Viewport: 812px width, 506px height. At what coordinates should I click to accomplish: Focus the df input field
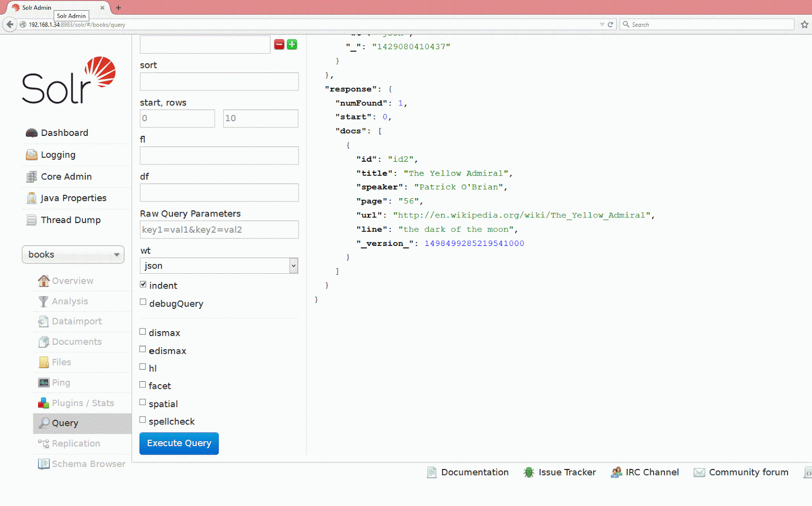pos(219,193)
